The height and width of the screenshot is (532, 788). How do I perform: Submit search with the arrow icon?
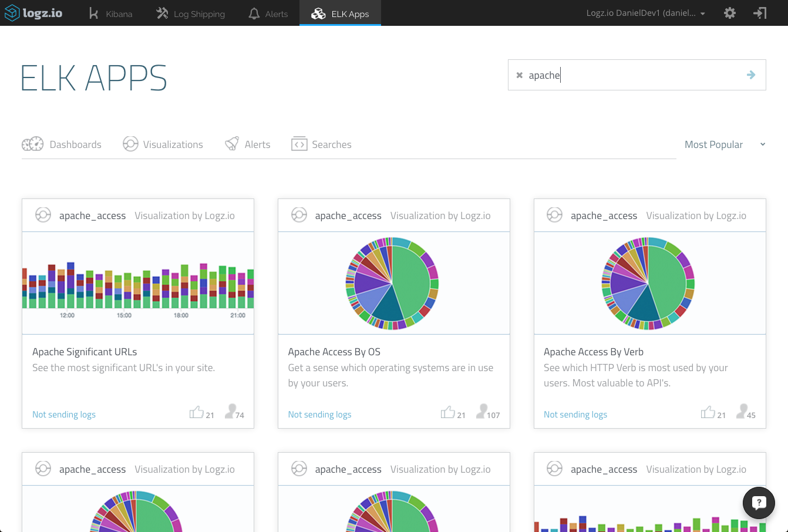pos(751,75)
